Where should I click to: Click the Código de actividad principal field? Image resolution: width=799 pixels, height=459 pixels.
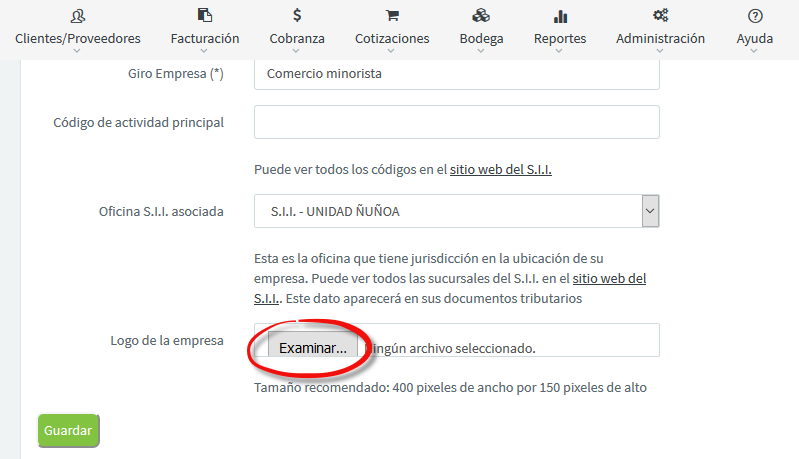click(x=456, y=122)
